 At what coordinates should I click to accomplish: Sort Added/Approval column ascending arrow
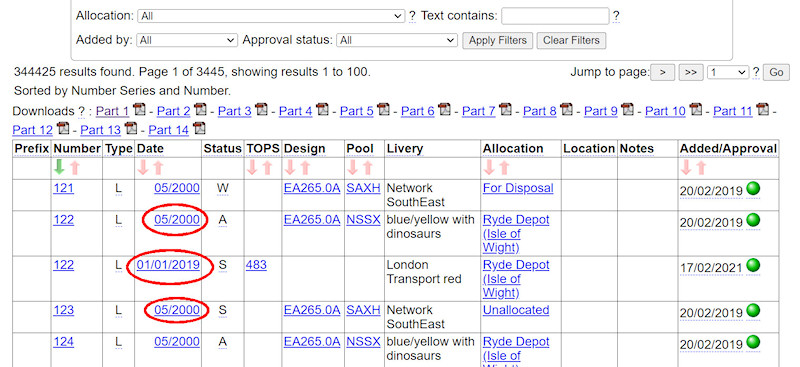click(x=701, y=167)
